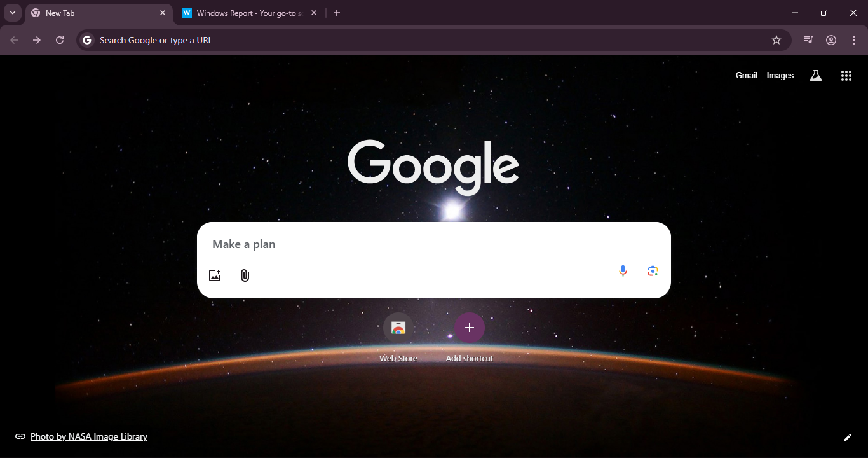Open Gmail from the top bar
The image size is (868, 458).
coord(746,75)
